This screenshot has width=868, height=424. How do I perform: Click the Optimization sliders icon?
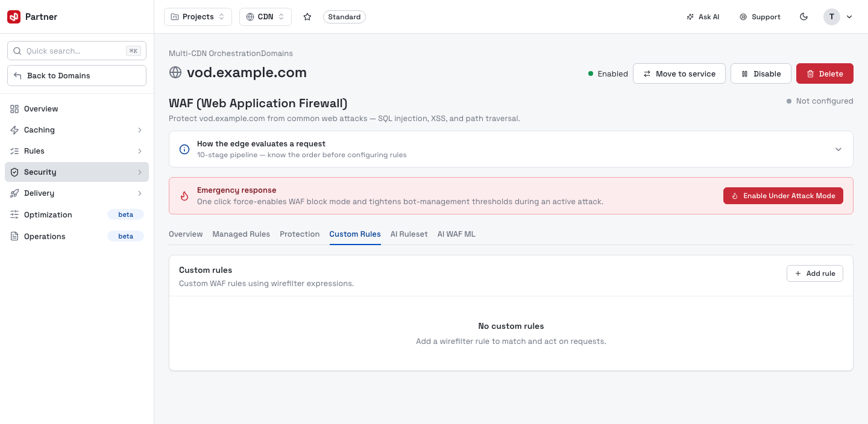pos(14,215)
